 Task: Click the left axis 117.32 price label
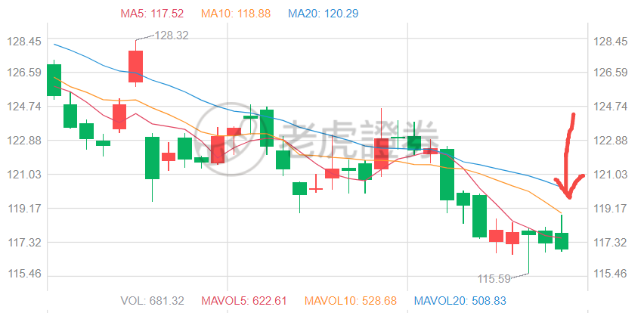(x=24, y=243)
